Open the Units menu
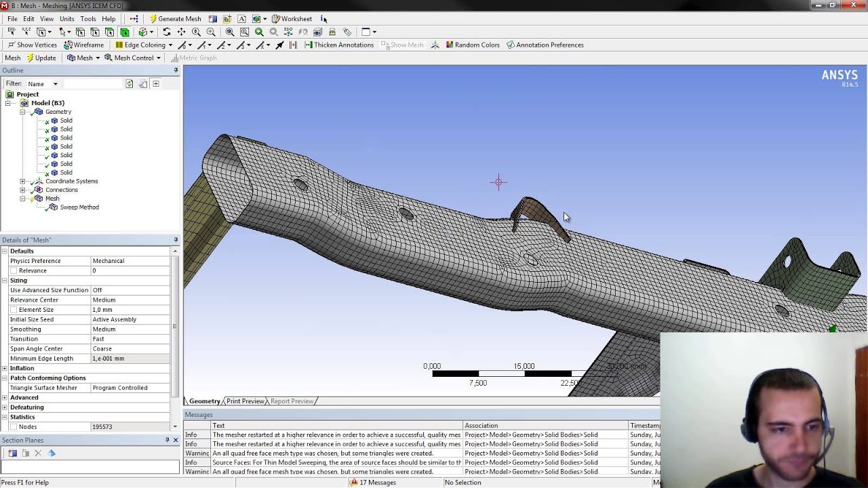The width and height of the screenshot is (868, 488). pyautogui.click(x=66, y=19)
